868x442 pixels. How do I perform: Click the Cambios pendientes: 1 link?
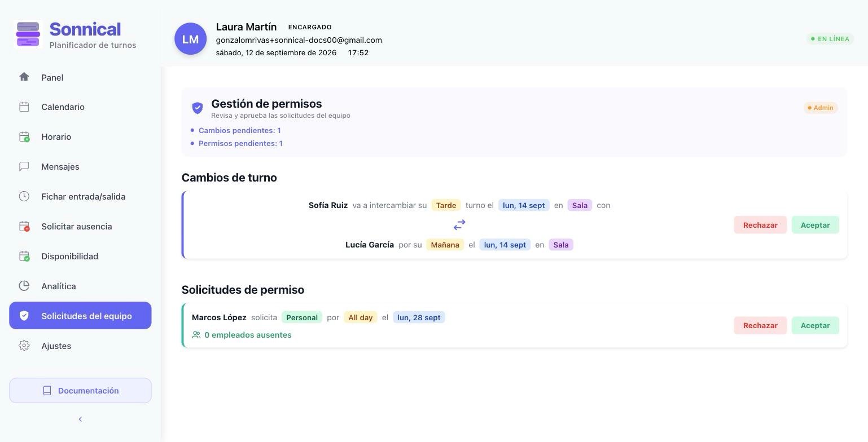point(239,130)
